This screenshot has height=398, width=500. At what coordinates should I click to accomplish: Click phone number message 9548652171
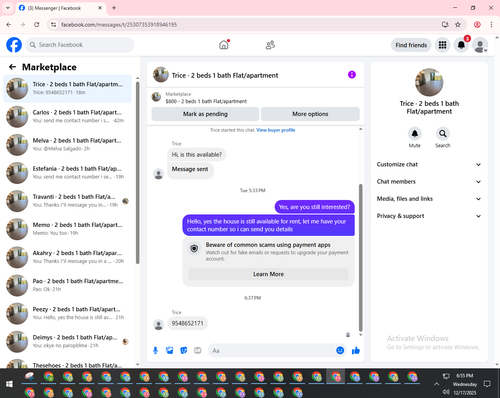click(x=187, y=323)
